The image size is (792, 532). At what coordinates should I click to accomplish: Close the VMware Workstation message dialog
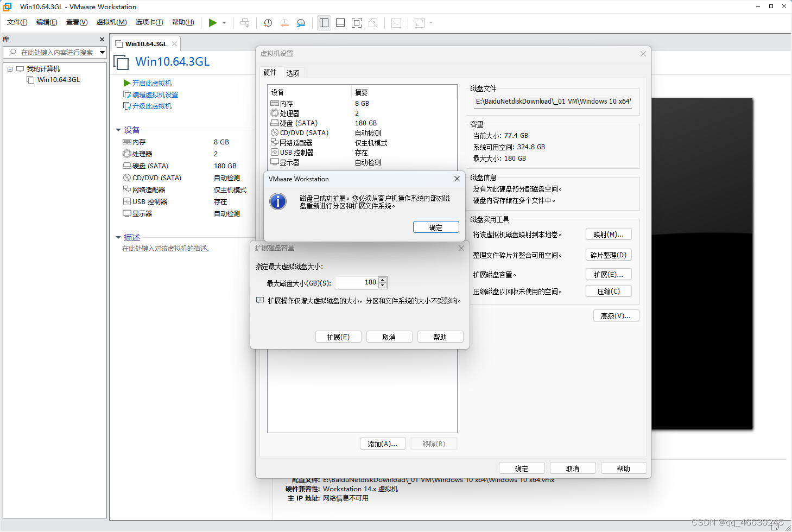pos(457,179)
